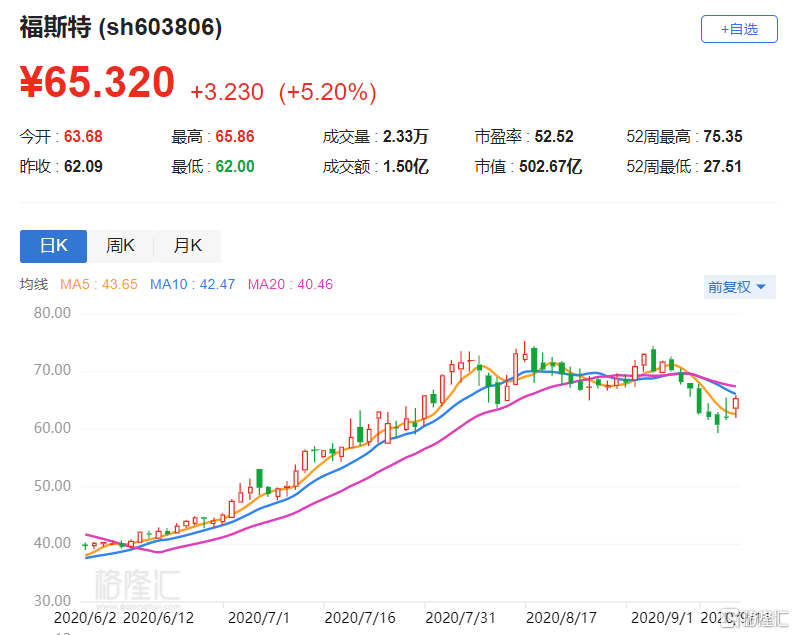Click today's open value 63.68

[83, 136]
